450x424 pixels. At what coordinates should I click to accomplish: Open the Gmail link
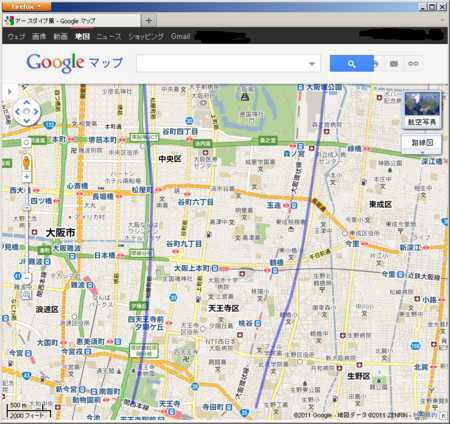click(x=180, y=36)
